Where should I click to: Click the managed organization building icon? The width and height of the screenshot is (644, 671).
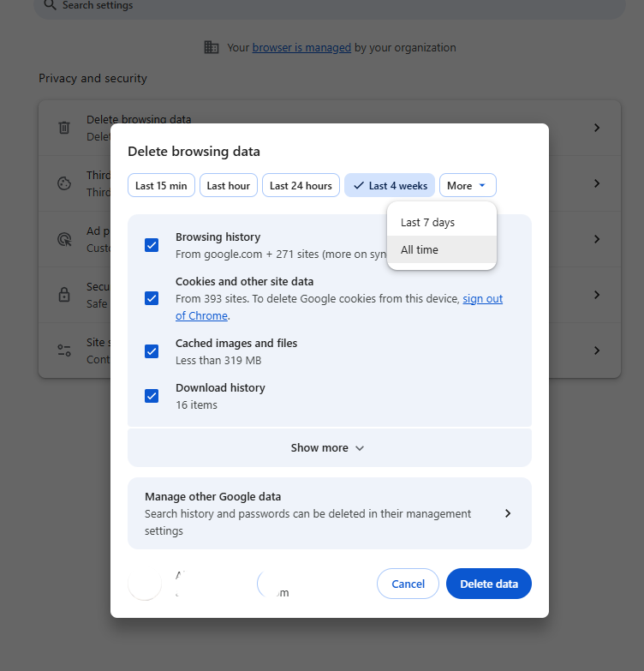click(x=212, y=47)
